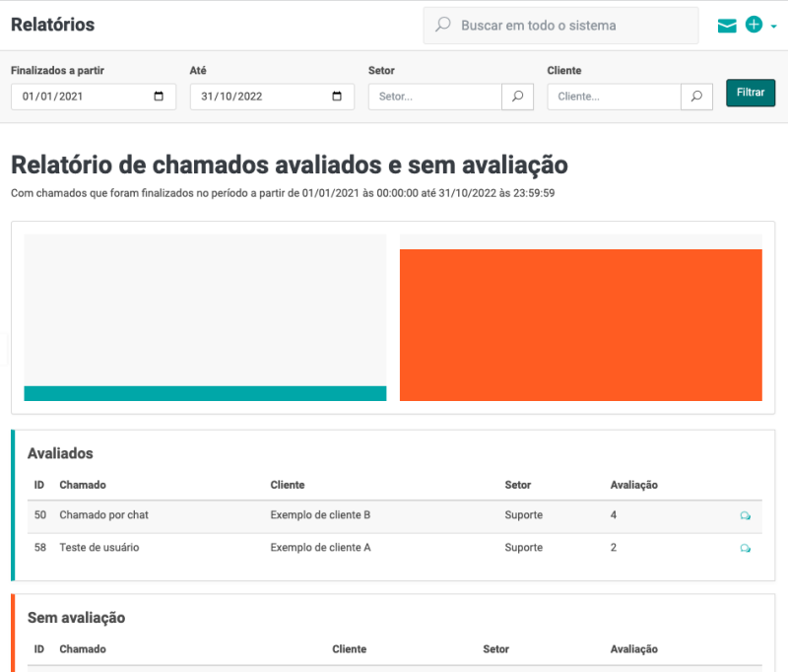This screenshot has width=788, height=672.
Task: View comments for Chamado por chat
Action: (746, 515)
